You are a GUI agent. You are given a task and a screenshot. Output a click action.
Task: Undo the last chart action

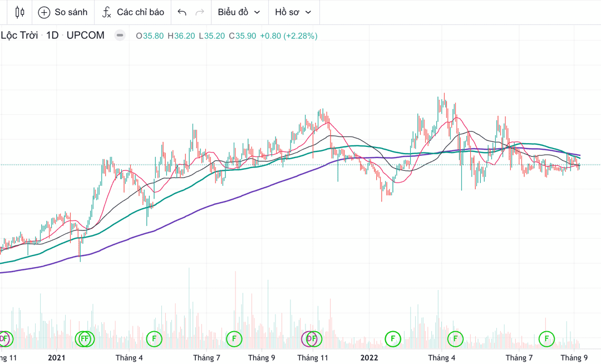click(182, 12)
